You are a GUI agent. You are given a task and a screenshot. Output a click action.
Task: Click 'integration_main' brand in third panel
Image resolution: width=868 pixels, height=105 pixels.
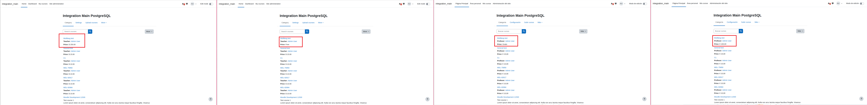point(444,4)
